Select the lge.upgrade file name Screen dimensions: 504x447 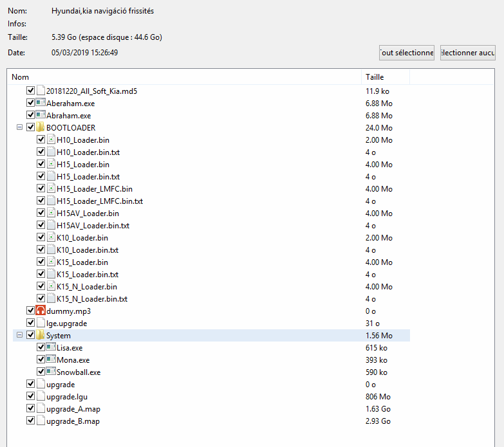point(66,324)
